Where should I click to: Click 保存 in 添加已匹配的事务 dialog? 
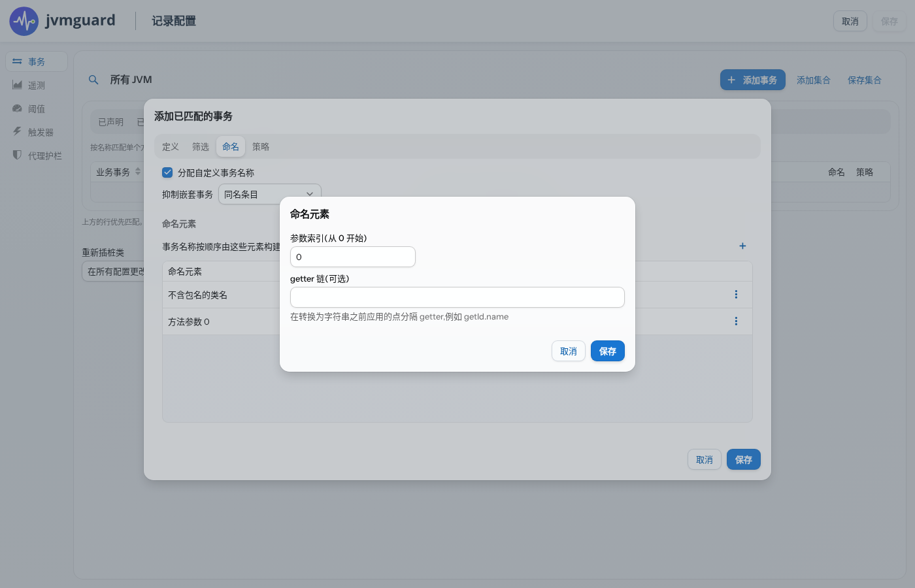[744, 459]
